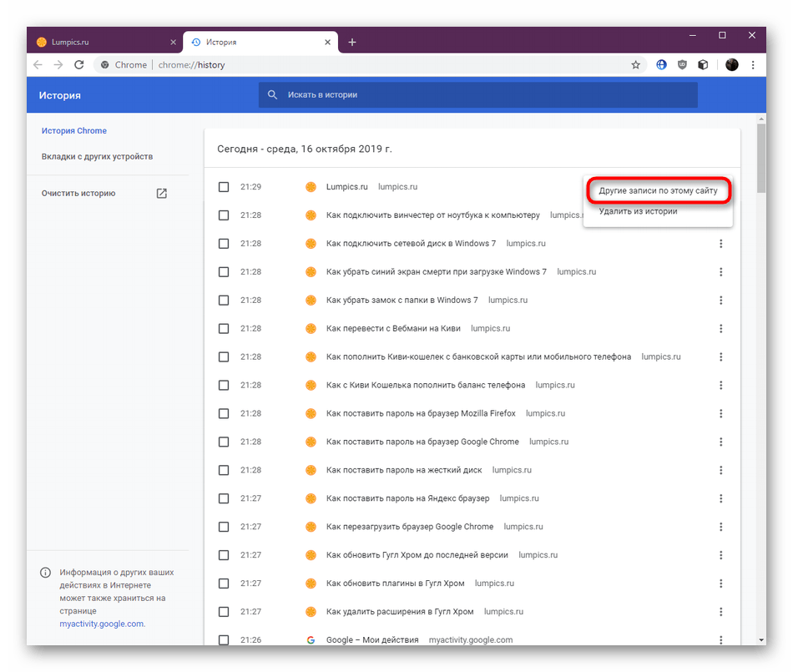This screenshot has height=672, width=793.
Task: Open the cube extension icon
Action: pyautogui.click(x=703, y=65)
